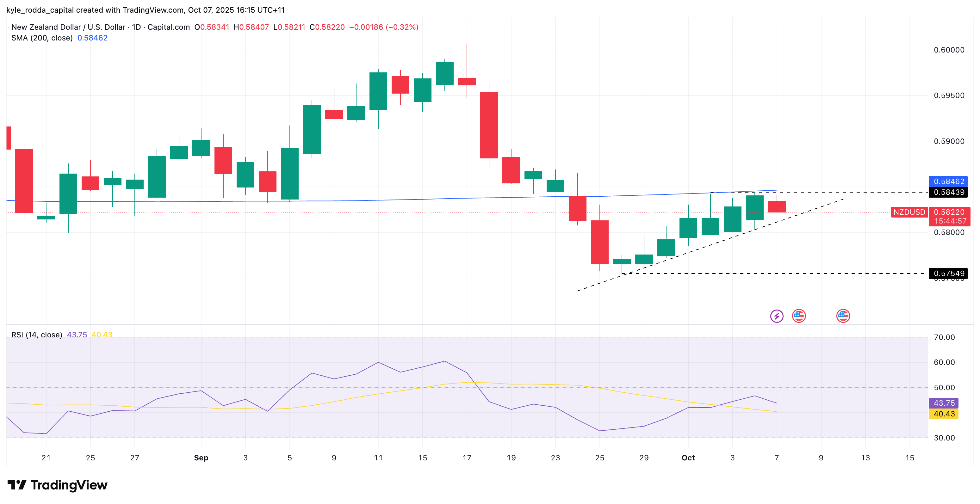Select the RSI (14, close) indicator legend
Viewport: 980px width, 504px height.
pyautogui.click(x=36, y=335)
